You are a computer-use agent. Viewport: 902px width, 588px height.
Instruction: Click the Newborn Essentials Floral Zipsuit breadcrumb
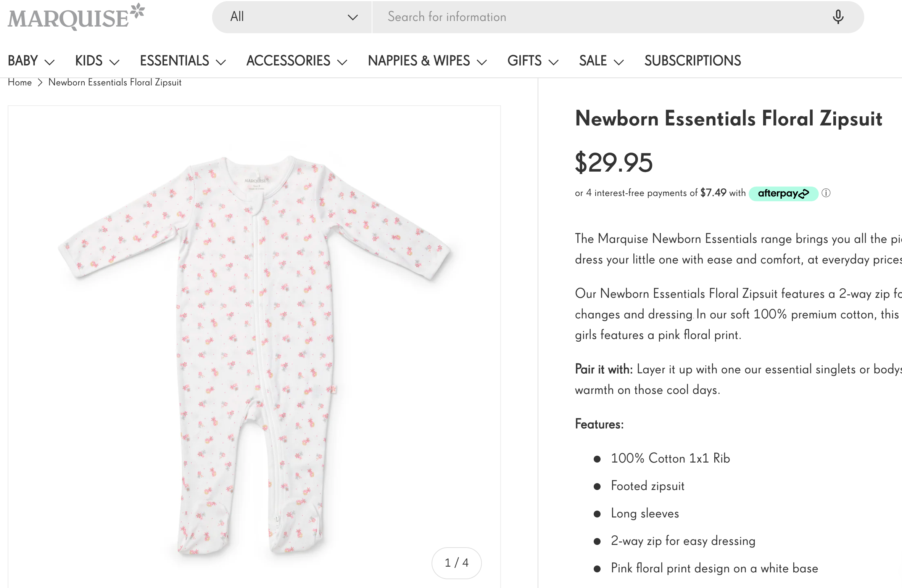pyautogui.click(x=115, y=82)
